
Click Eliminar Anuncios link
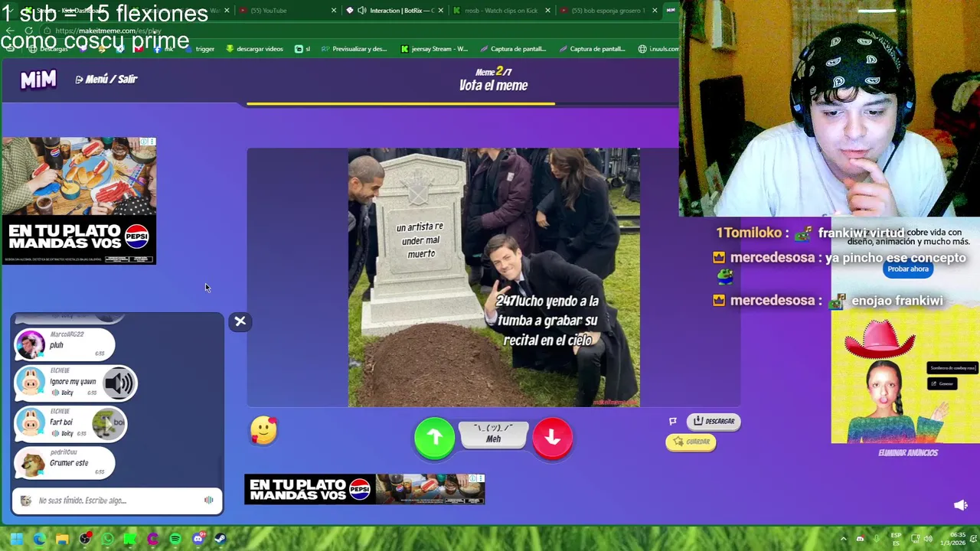[x=907, y=452]
